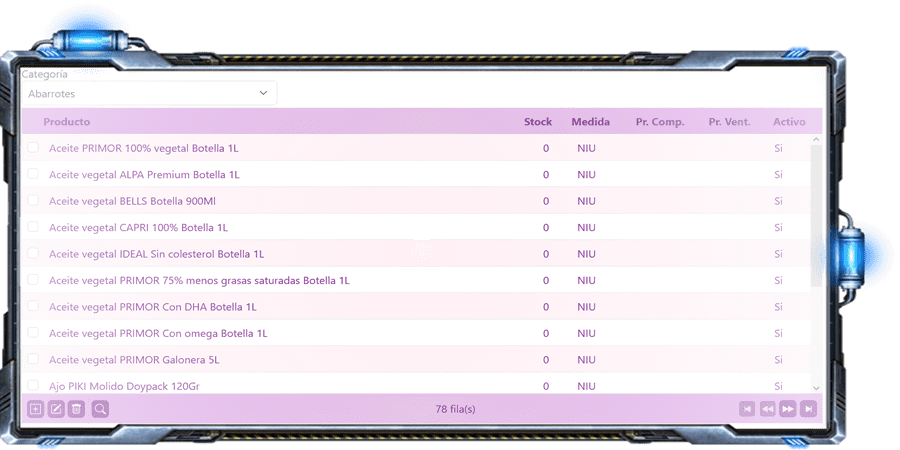The width and height of the screenshot is (900, 450).
Task: Sort by Producto column header
Action: 67,122
